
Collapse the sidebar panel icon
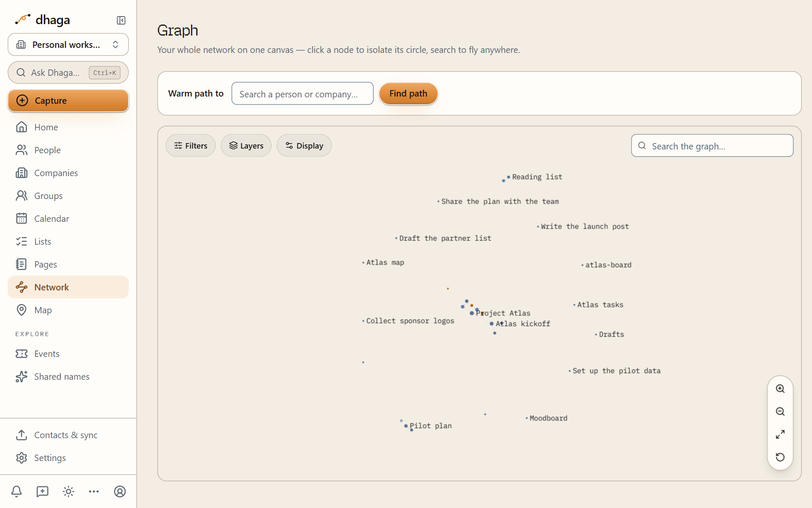click(121, 20)
